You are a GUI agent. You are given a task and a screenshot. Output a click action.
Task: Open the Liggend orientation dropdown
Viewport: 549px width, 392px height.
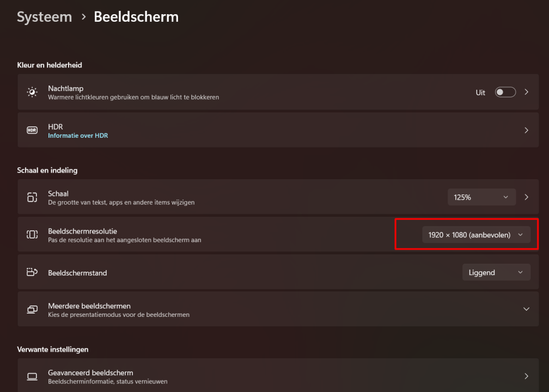coord(496,272)
